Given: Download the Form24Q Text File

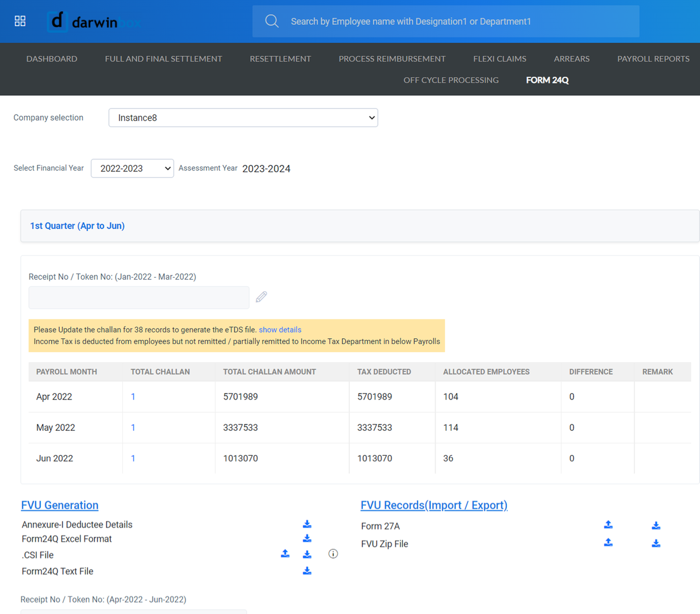Looking at the screenshot, I should pos(307,570).
